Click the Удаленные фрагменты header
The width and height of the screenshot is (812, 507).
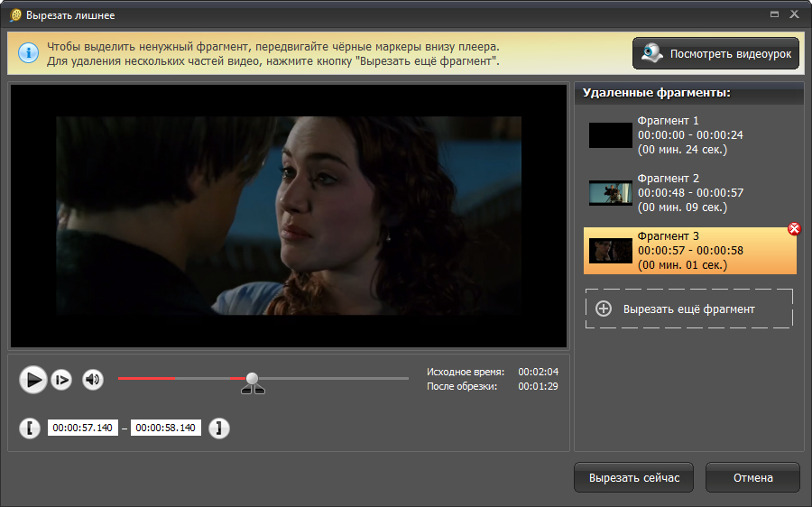pyautogui.click(x=656, y=93)
